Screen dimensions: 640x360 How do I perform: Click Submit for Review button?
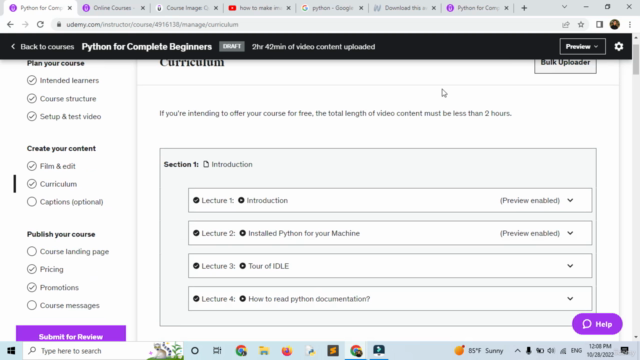(x=71, y=334)
